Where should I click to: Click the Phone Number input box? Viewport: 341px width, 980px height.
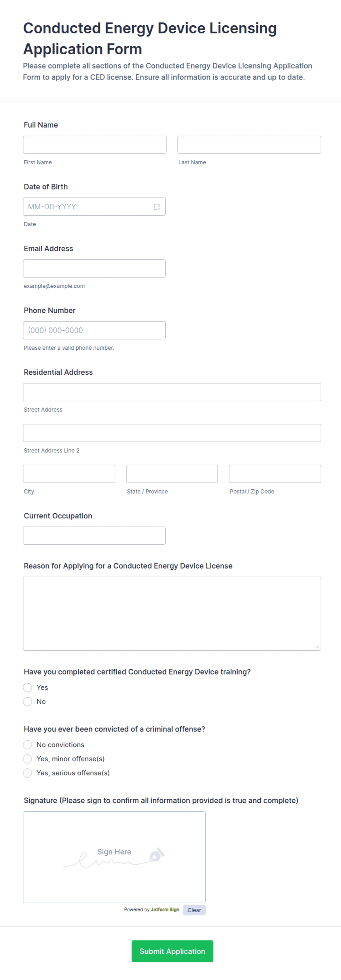tap(94, 330)
